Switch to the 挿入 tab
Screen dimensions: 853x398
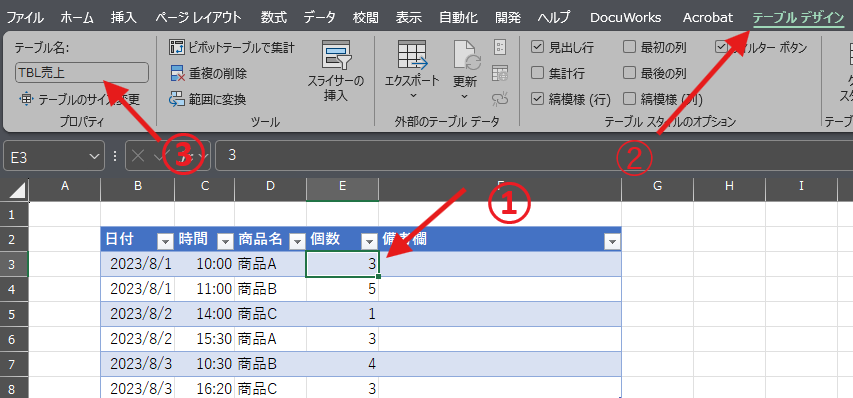123,17
